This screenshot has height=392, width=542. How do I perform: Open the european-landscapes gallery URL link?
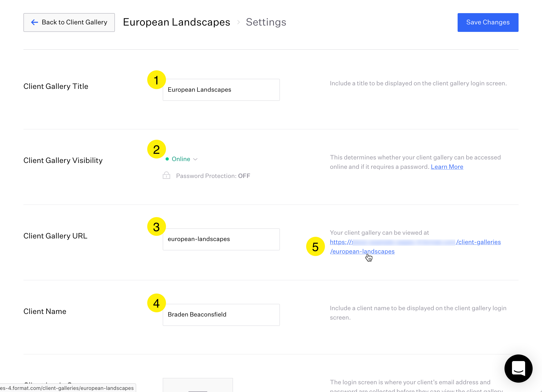click(362, 251)
